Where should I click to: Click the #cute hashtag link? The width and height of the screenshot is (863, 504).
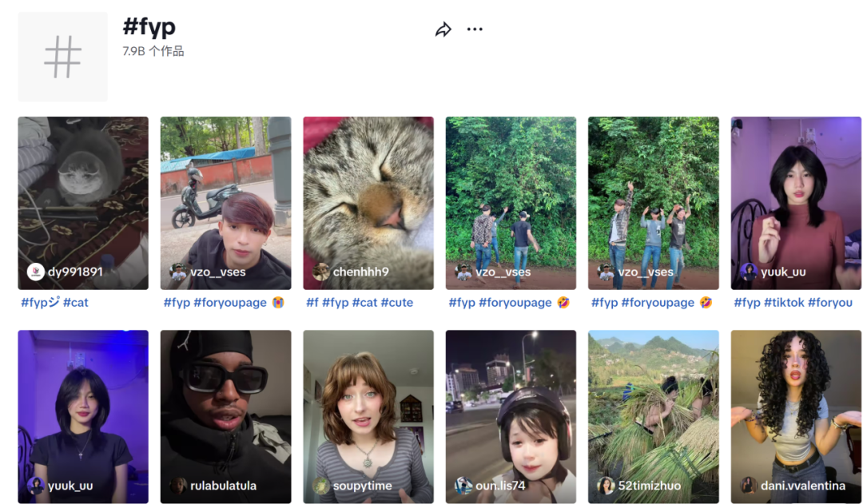[x=397, y=302]
